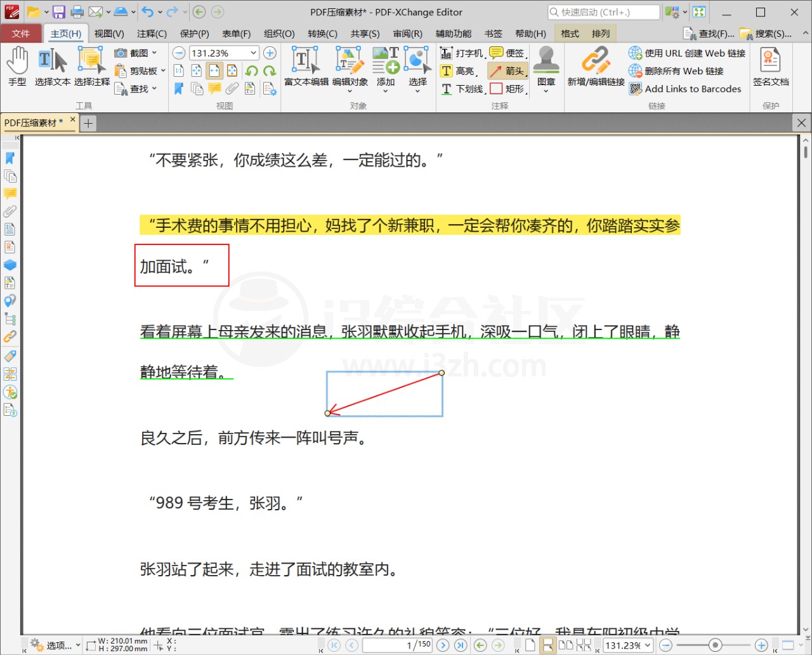Image resolution: width=812 pixels, height=655 pixels.
Task: Open Rich Text Edit (富文本编辑) tool
Action: click(x=306, y=67)
